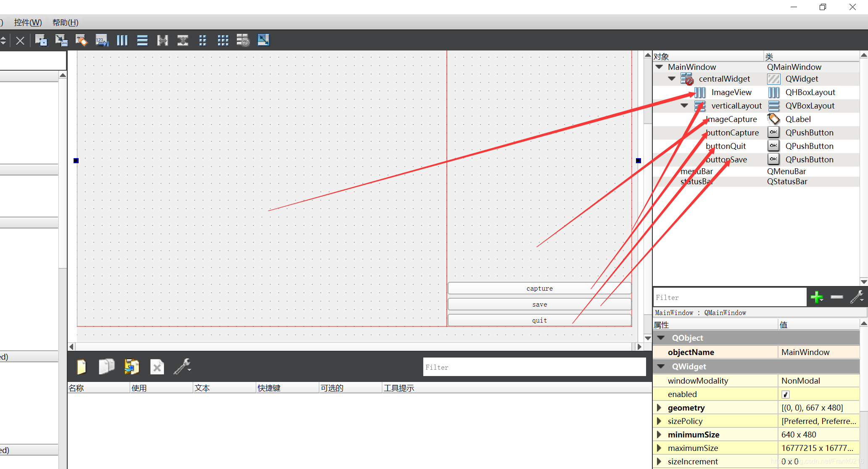Collapse the QWidget property group
This screenshot has height=469, width=868.
pyautogui.click(x=661, y=366)
